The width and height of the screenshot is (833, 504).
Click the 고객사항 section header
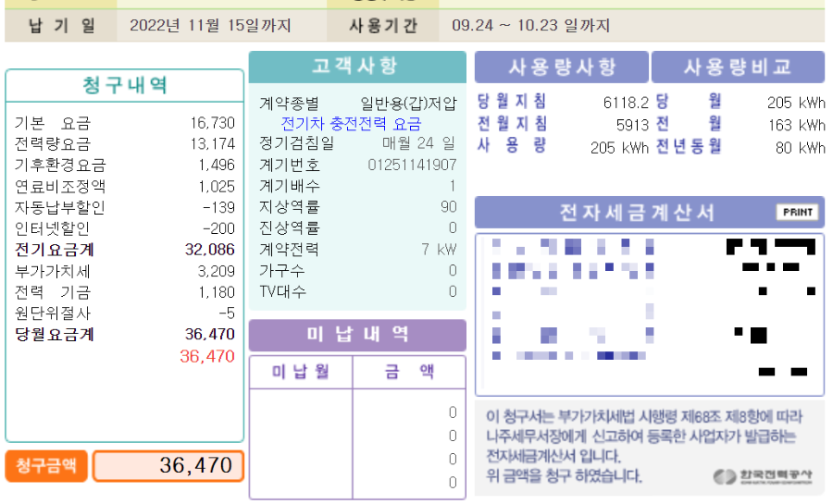pyautogui.click(x=357, y=67)
